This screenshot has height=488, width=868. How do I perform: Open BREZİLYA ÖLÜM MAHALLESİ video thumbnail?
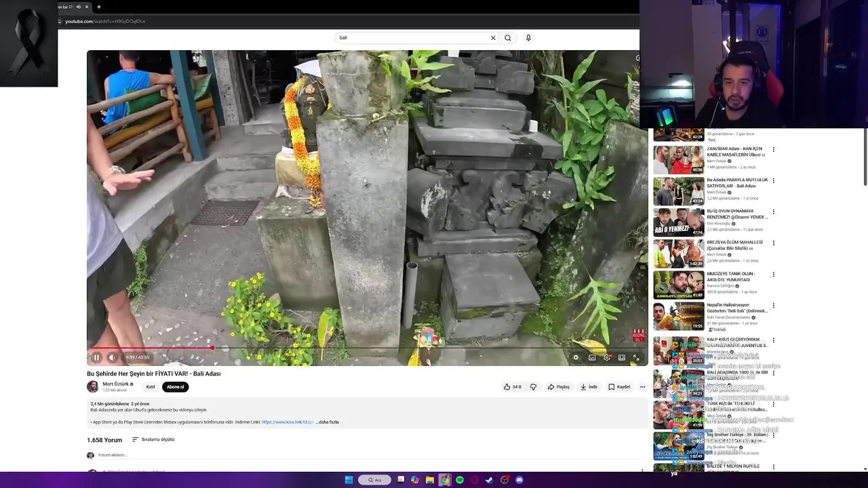coord(678,253)
